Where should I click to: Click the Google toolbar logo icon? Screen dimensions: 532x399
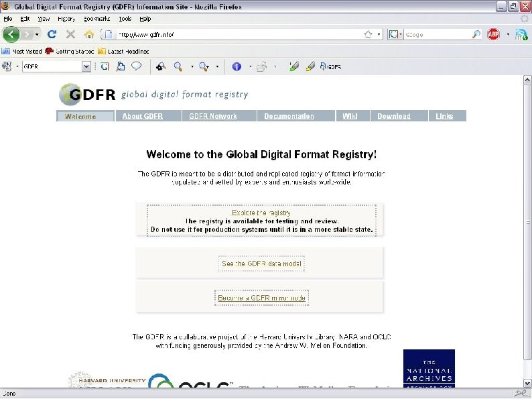[7, 66]
